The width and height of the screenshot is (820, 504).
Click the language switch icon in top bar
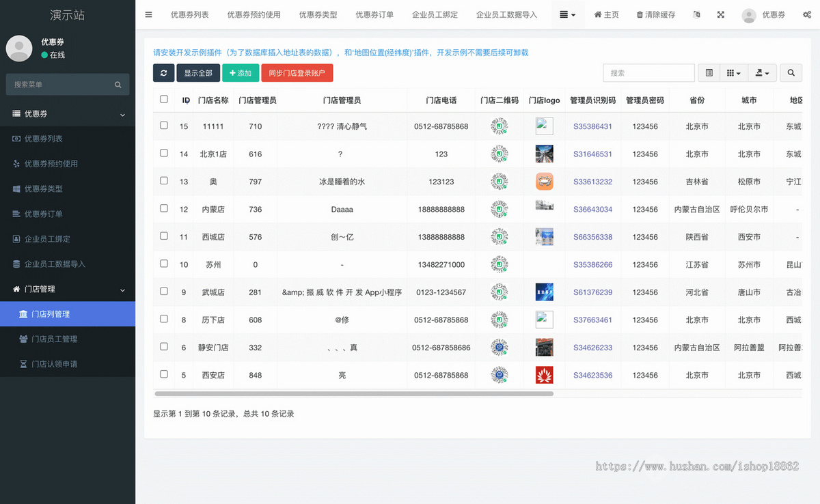(x=696, y=14)
